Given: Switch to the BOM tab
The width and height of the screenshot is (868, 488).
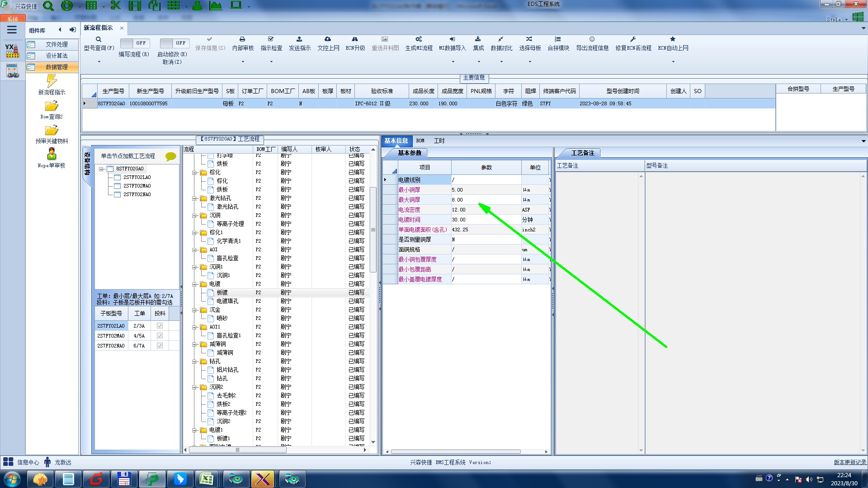Looking at the screenshot, I should coord(420,141).
